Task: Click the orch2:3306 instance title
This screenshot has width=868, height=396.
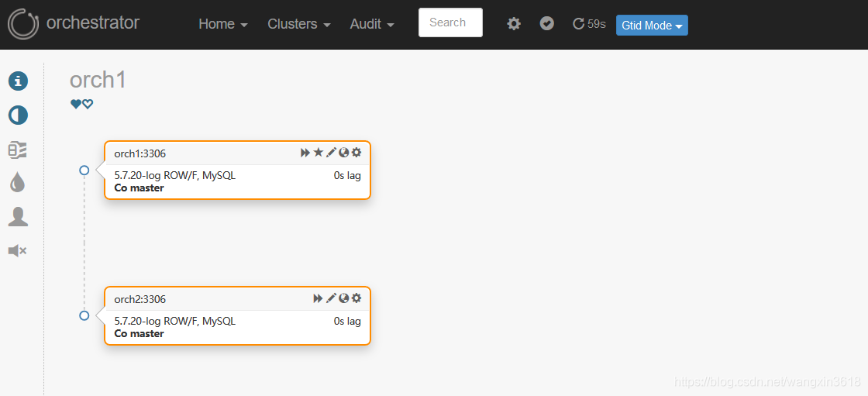Action: click(140, 299)
